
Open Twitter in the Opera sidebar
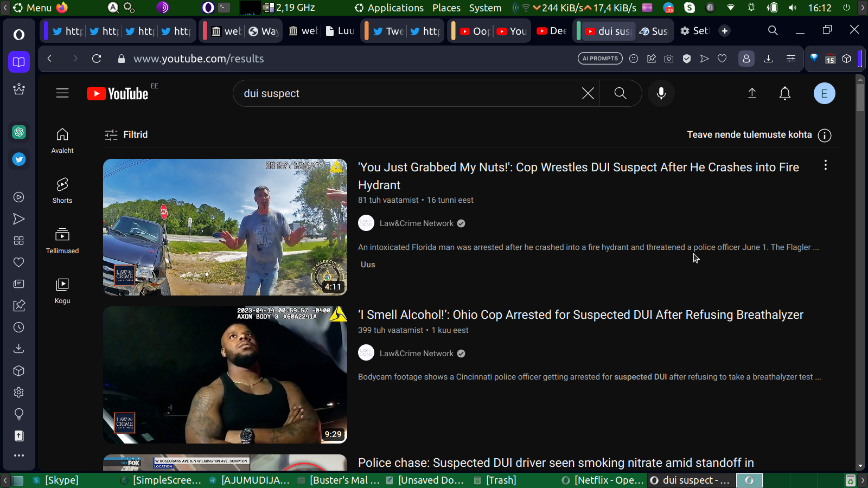(x=19, y=159)
